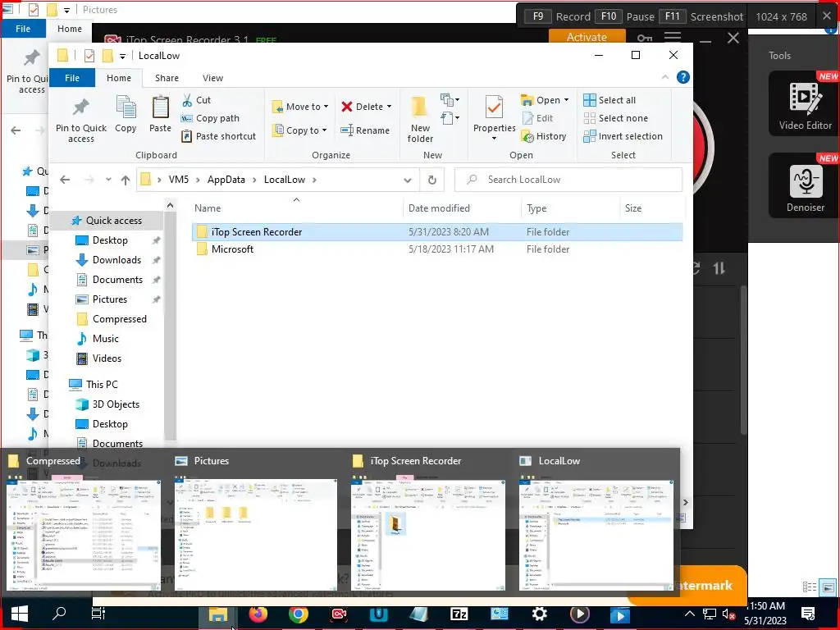
Task: Open Downloads in Quick access
Action: pos(116,260)
